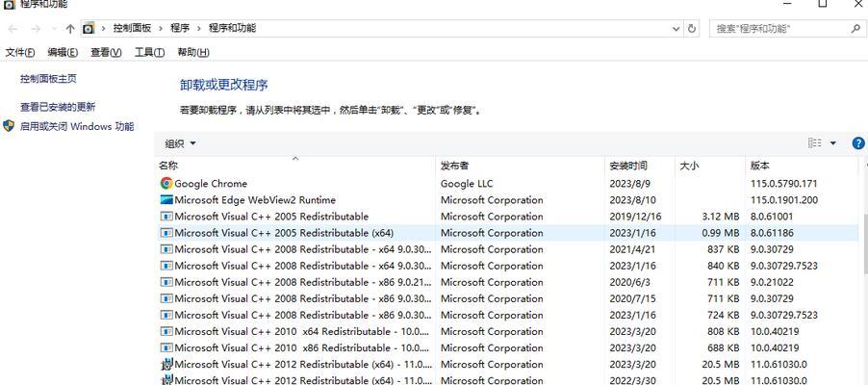Select Microsoft Edge WebView2 Runtime entry
The height and width of the screenshot is (385, 868).
[x=508, y=200]
